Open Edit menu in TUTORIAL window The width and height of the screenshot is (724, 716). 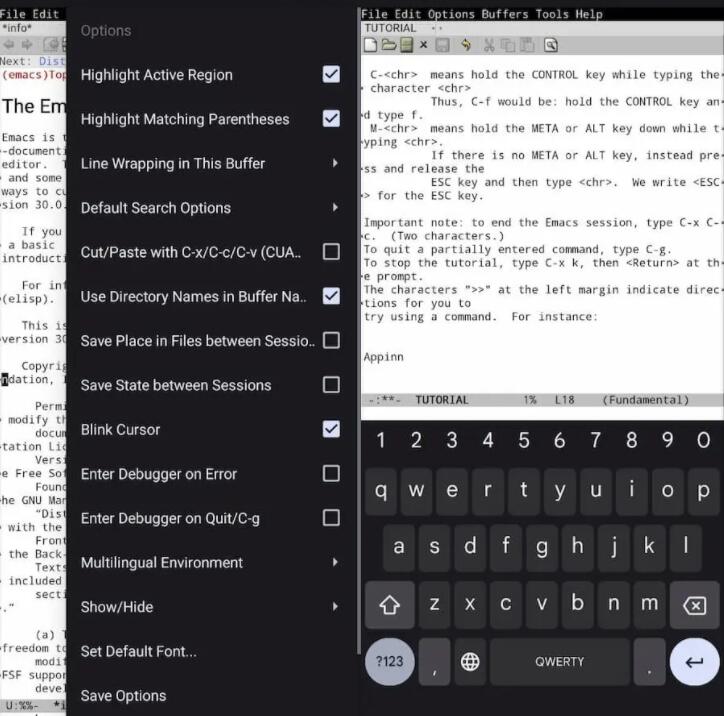[x=407, y=14]
